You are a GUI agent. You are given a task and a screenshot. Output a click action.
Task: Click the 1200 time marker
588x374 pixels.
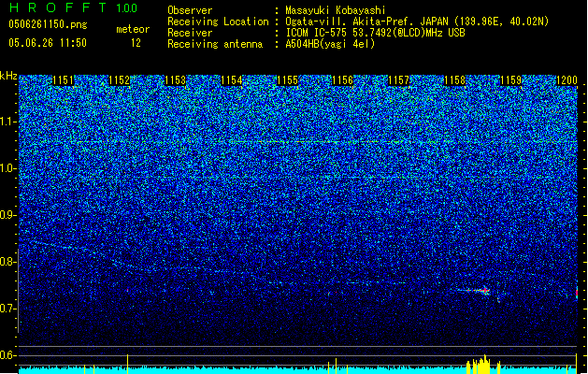[x=566, y=80]
